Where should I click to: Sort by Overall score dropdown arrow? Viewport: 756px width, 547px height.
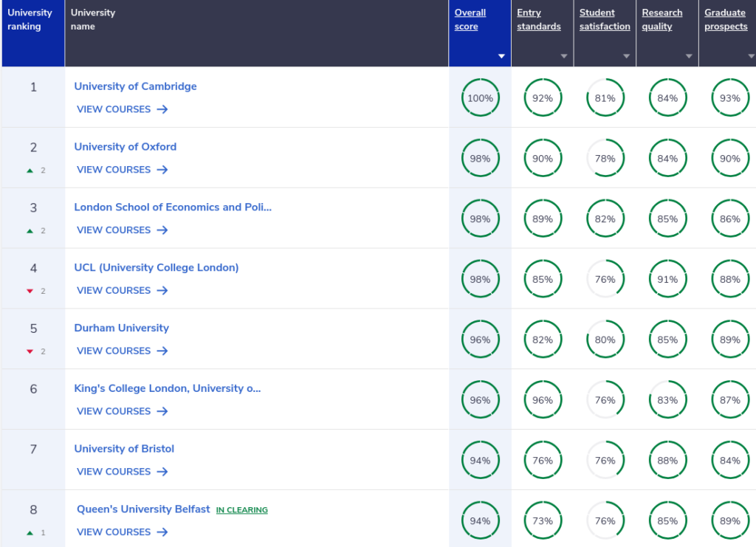click(501, 56)
